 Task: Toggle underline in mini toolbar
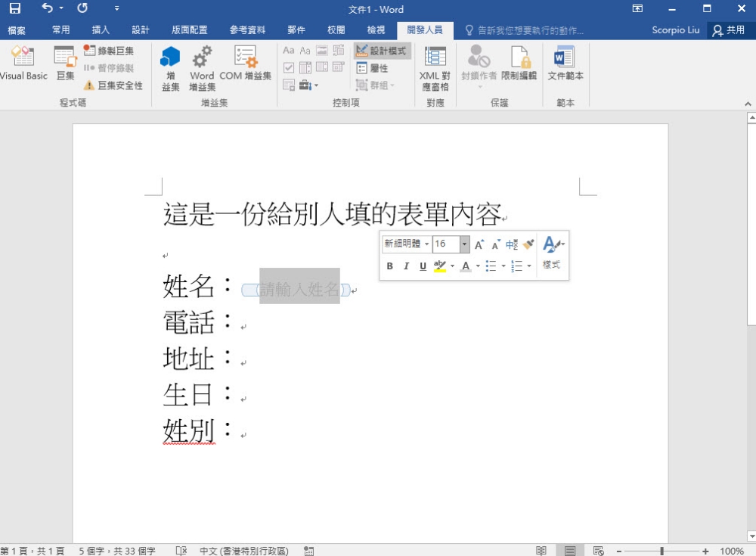(423, 266)
